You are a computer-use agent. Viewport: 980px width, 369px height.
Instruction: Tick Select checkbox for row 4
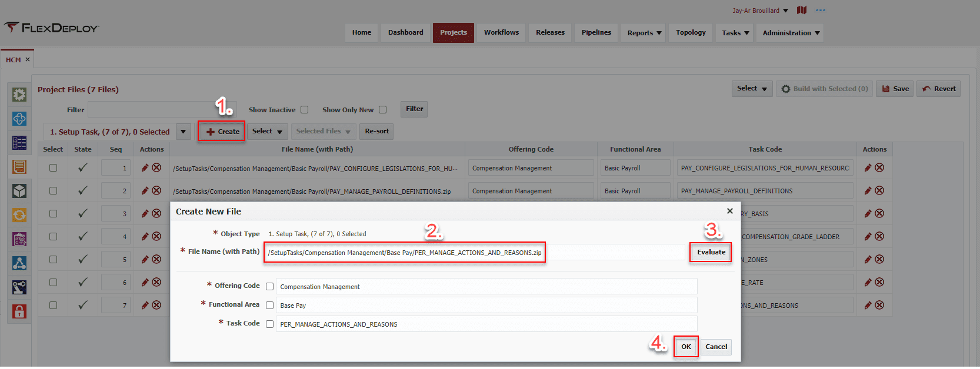coord(53,237)
